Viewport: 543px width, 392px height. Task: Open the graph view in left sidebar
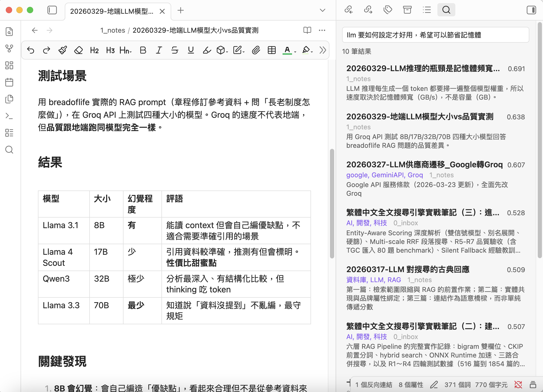(9, 48)
